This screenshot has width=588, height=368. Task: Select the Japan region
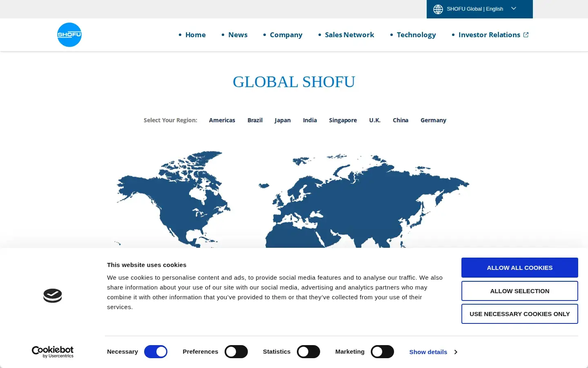pyautogui.click(x=283, y=120)
